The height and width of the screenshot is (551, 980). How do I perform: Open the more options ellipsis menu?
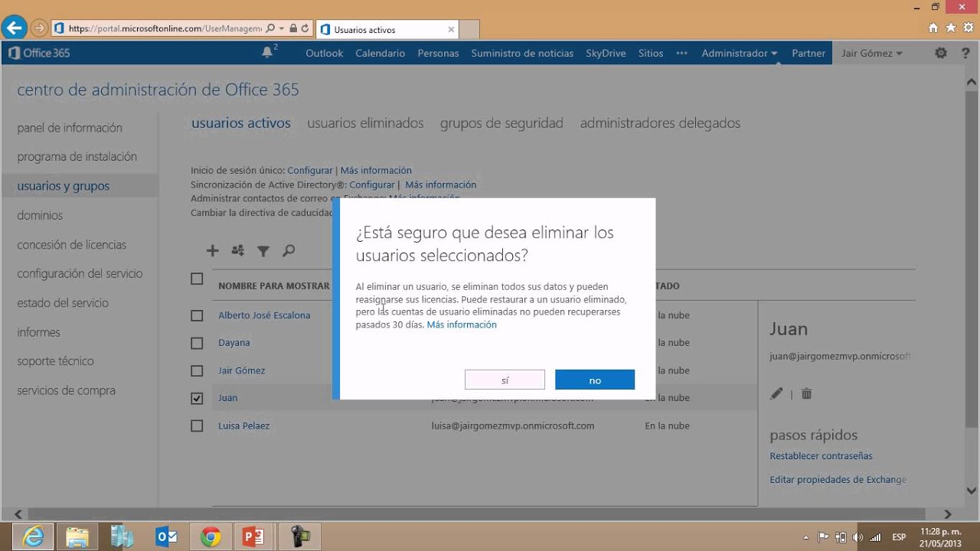click(x=681, y=53)
